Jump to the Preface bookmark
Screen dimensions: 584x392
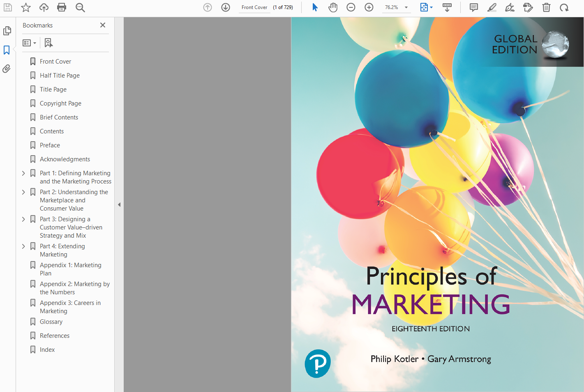(50, 145)
